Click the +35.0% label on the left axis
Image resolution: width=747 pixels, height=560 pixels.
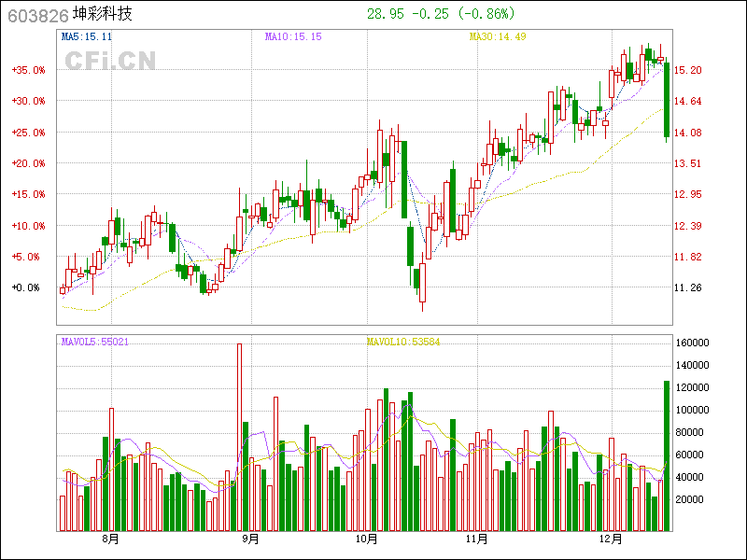(x=28, y=70)
